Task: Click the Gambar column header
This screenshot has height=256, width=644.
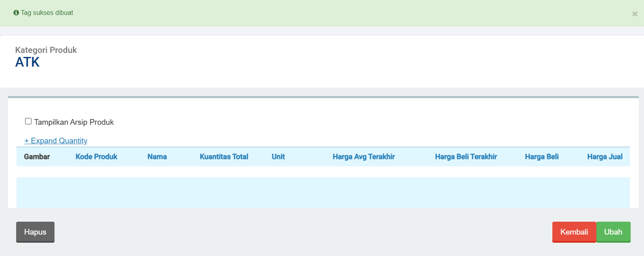Action: click(x=37, y=157)
